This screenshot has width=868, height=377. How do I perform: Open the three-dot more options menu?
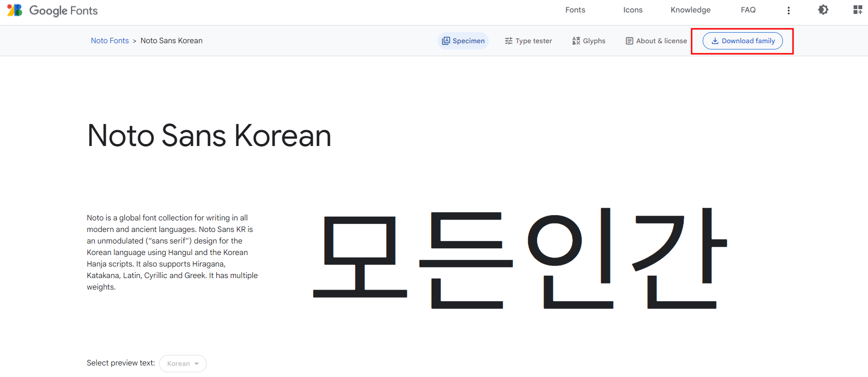788,11
